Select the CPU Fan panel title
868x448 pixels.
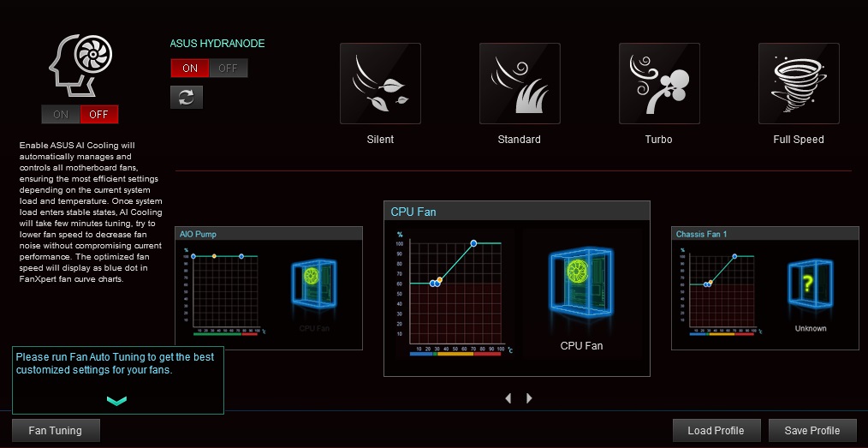coord(413,212)
